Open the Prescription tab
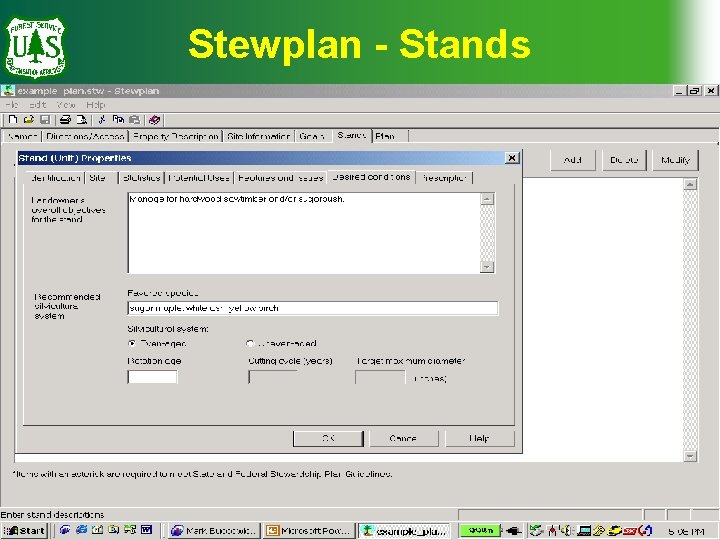Viewport: 720px width, 540px height. pyautogui.click(x=444, y=178)
